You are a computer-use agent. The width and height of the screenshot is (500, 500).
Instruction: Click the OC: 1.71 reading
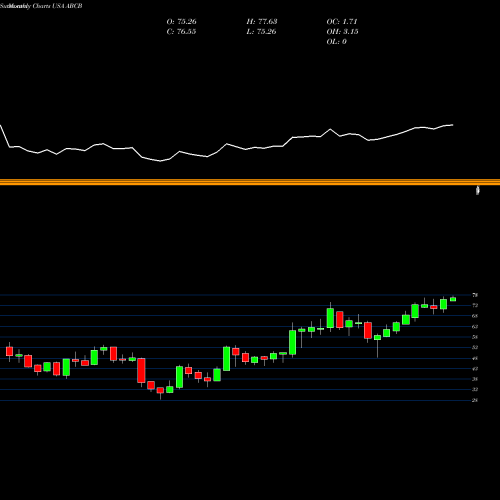point(342,22)
